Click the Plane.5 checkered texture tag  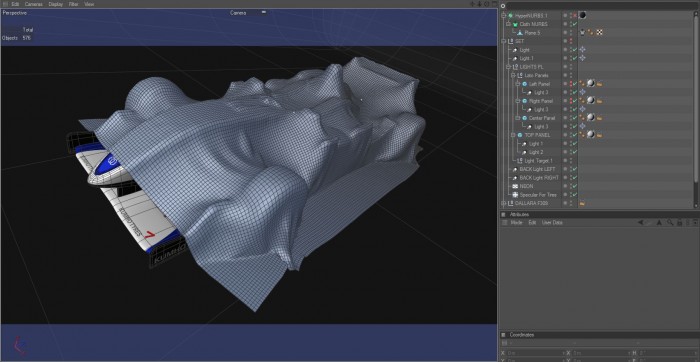point(600,32)
